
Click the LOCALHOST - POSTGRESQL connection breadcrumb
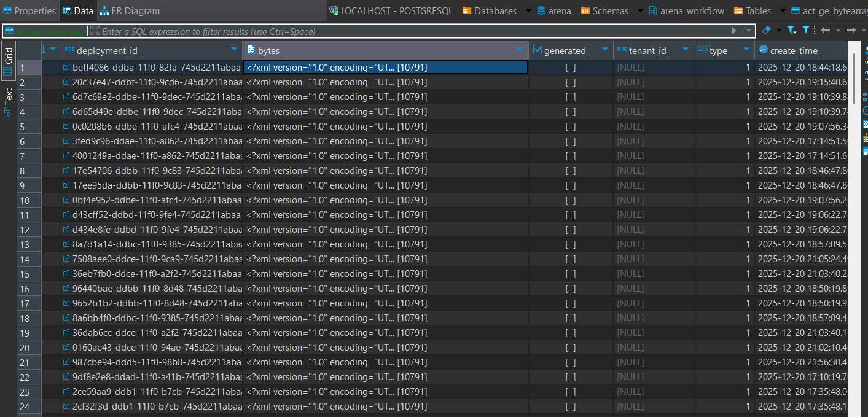(390, 10)
